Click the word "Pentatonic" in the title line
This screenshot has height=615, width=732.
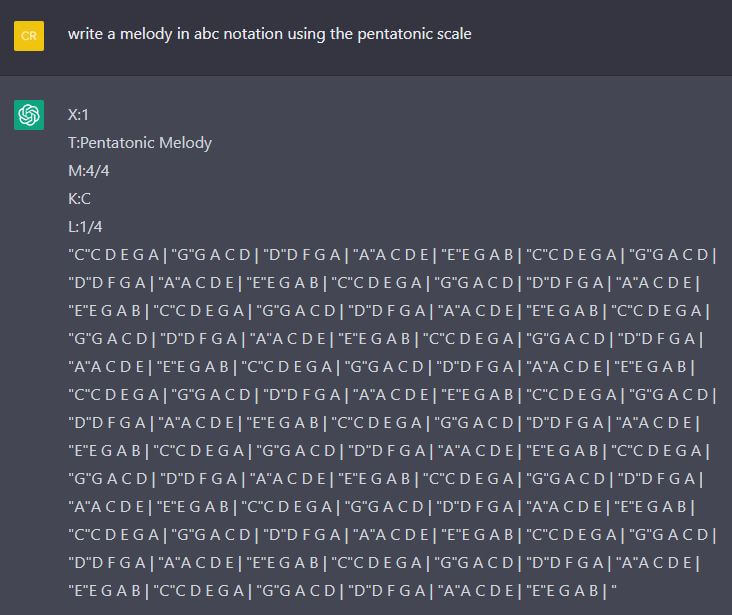point(119,143)
